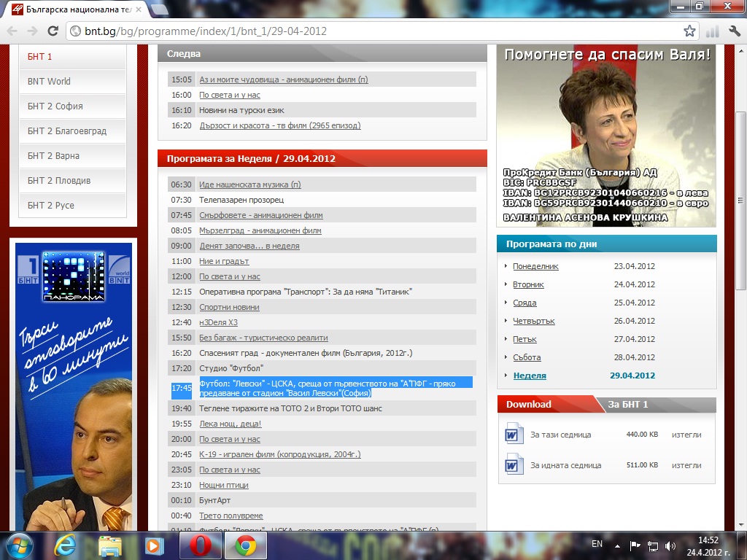Screen dimensions: 747x560
Task: Click the Action Center flag icon
Action: [635, 546]
